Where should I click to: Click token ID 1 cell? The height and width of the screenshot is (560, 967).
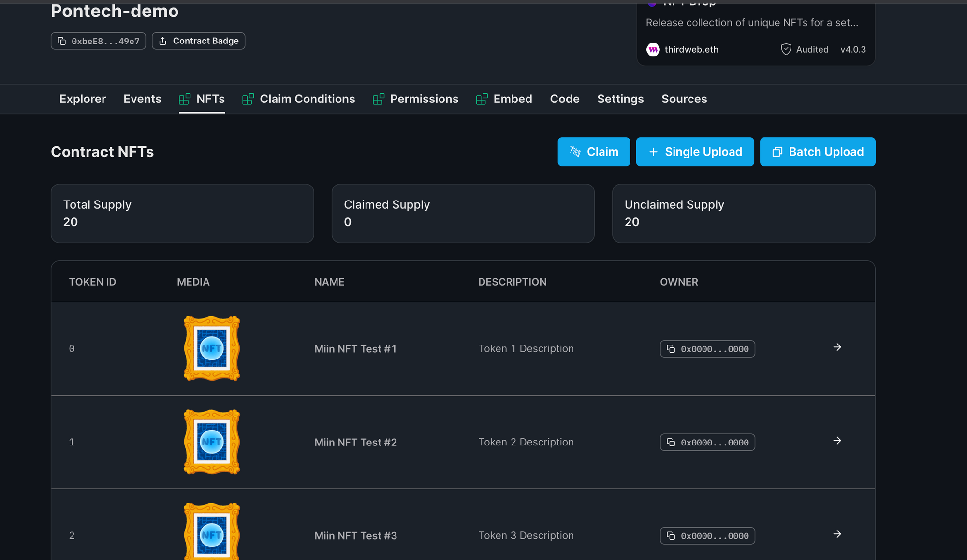pos(72,442)
